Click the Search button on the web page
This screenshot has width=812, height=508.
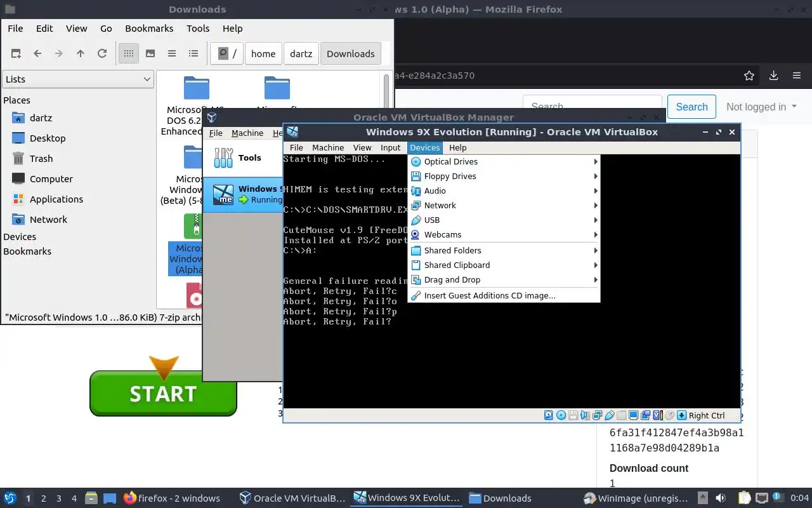tap(691, 107)
